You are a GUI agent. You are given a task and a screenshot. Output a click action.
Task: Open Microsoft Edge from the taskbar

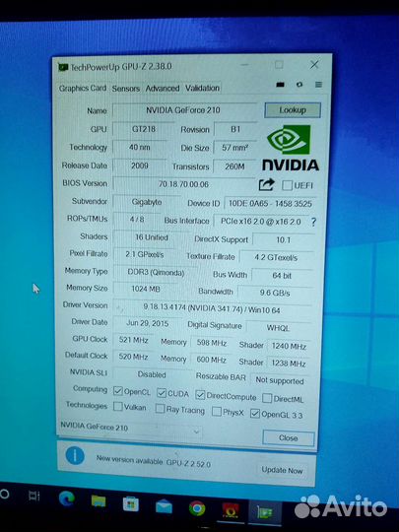67,499
